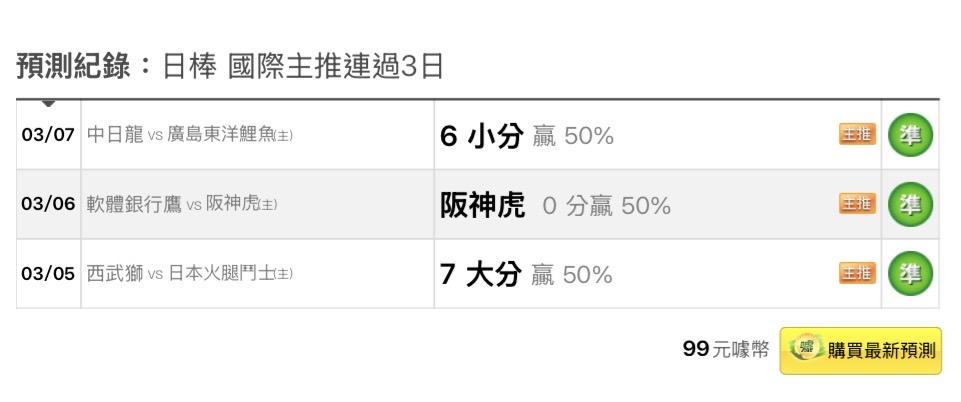
Task: Click orange 主推 tag in 03/06 row
Action: pos(857,204)
